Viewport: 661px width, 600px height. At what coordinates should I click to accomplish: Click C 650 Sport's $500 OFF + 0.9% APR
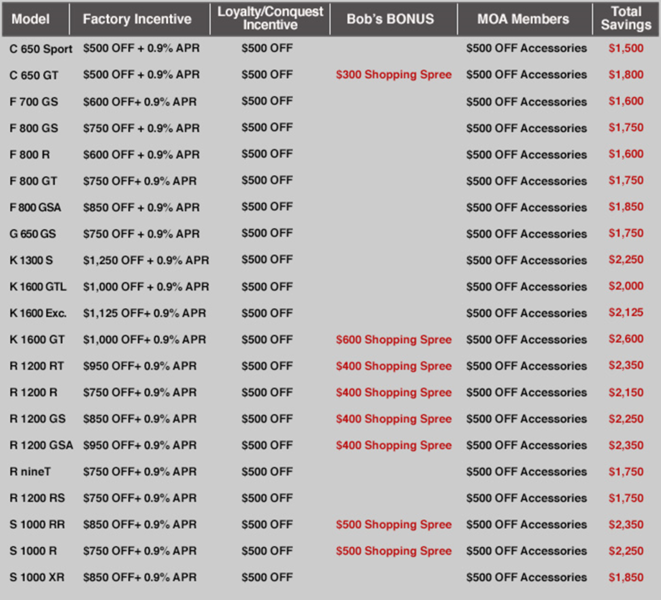(141, 48)
